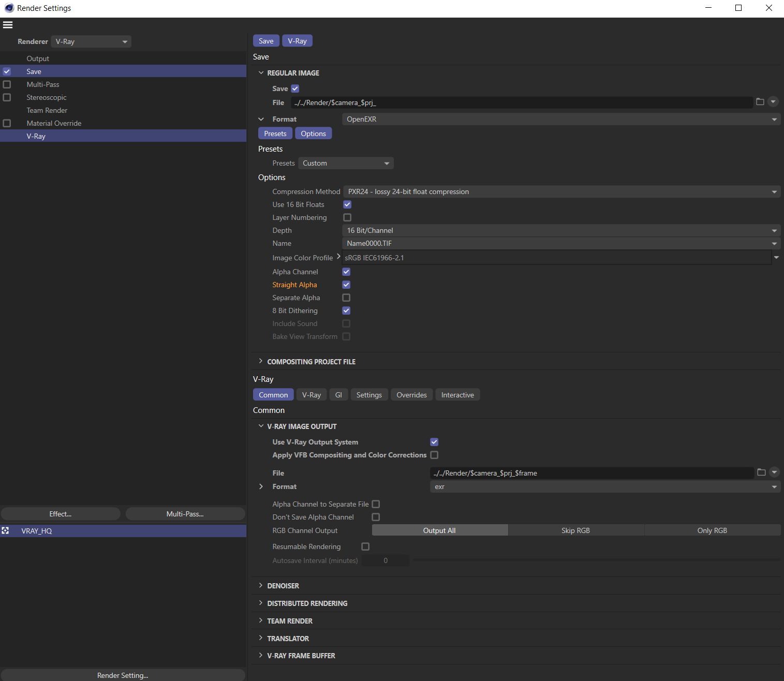Screen dimensions: 784x681
Task: Open the Name dropdown showing Name0000.TIF
Action: pos(561,243)
